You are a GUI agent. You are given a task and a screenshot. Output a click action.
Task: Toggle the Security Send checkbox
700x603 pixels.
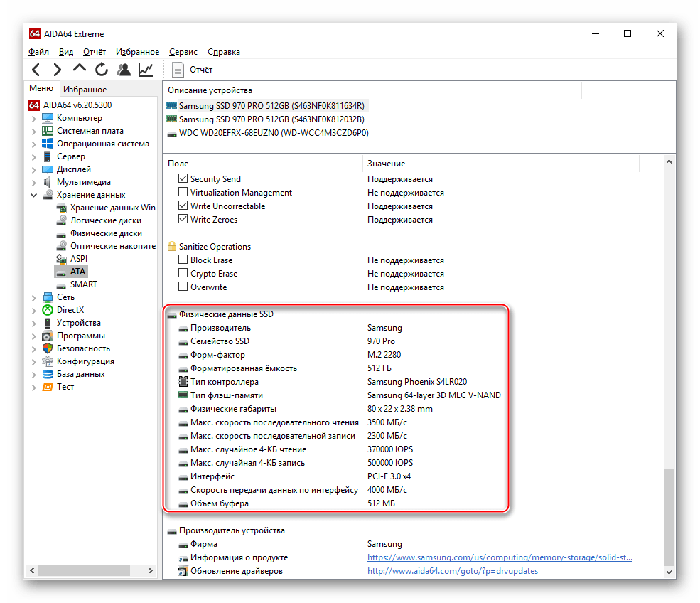183,178
